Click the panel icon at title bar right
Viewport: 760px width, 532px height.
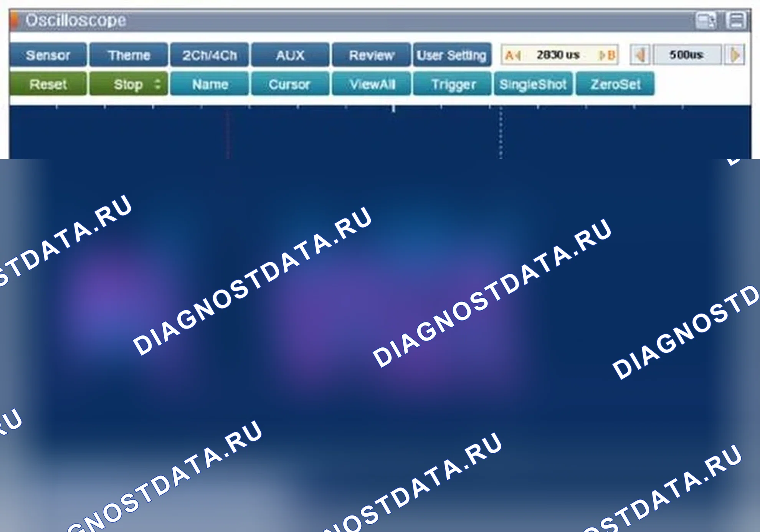(x=736, y=20)
